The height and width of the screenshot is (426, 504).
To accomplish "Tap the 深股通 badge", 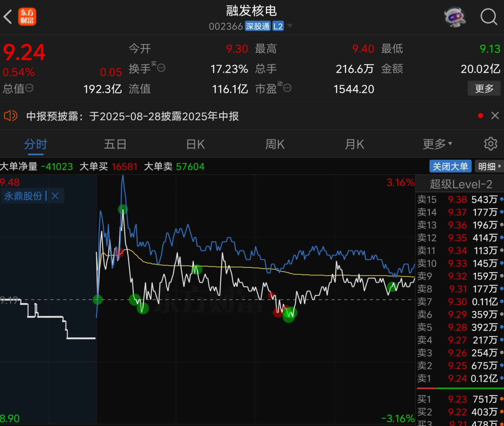I will tap(258, 26).
